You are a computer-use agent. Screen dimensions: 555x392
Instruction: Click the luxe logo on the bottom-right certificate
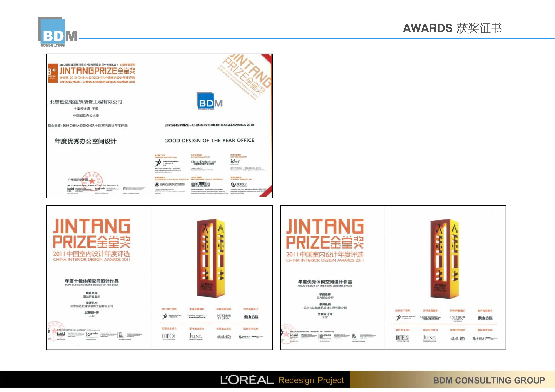pyautogui.click(x=429, y=337)
